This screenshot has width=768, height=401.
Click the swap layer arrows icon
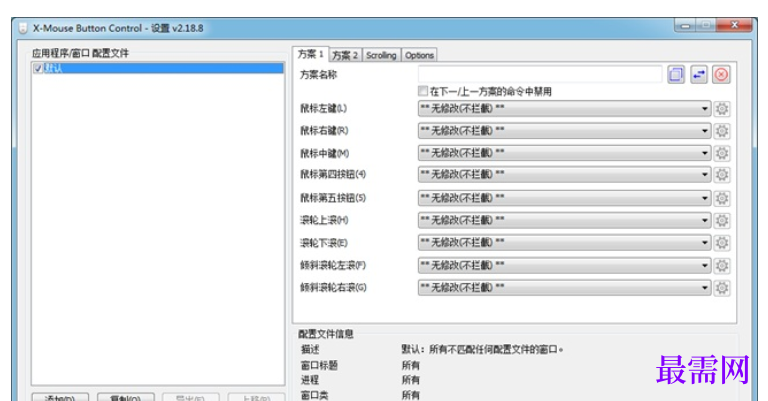698,75
